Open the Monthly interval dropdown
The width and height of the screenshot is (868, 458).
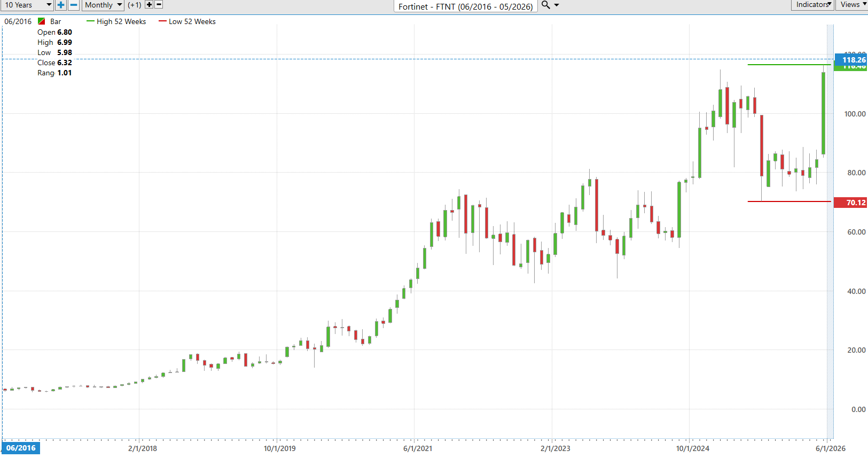(x=103, y=5)
